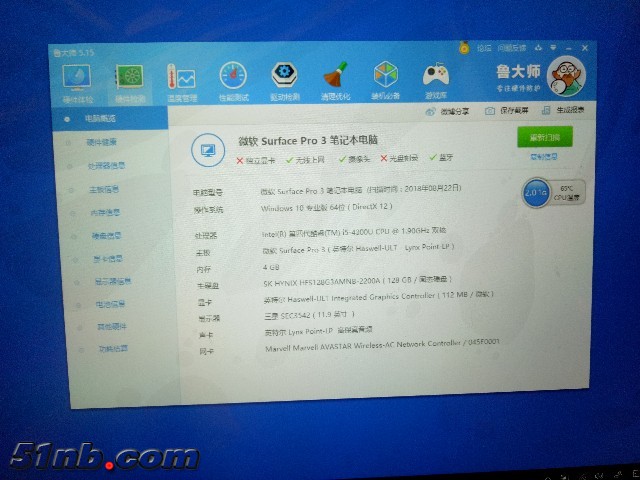Click 生成报表 generate report text
The width and height of the screenshot is (640, 480).
tap(570, 110)
